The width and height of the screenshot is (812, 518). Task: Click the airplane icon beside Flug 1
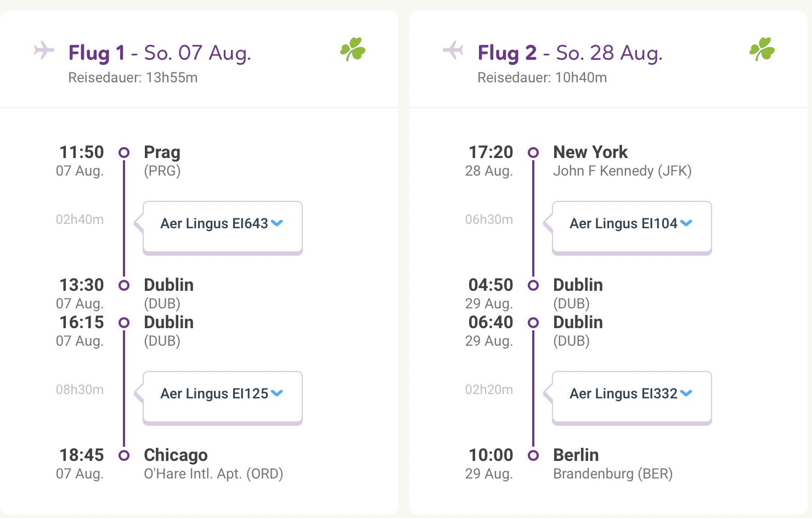[x=44, y=50]
